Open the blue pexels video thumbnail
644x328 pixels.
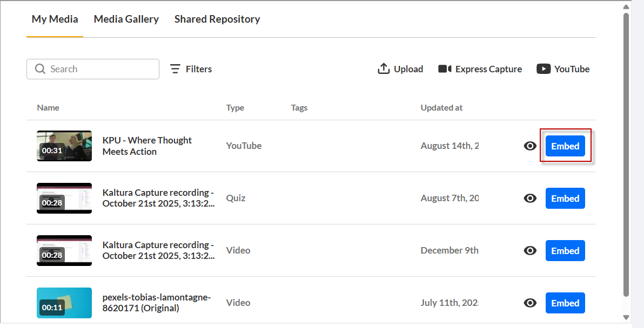click(64, 303)
